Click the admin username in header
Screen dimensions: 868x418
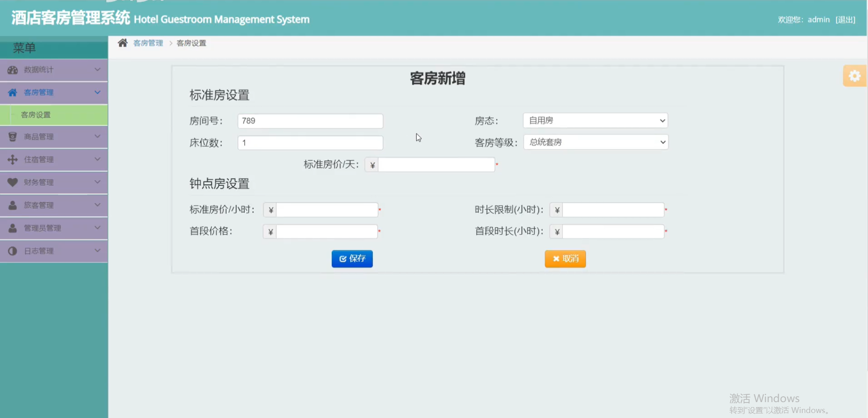click(x=819, y=20)
